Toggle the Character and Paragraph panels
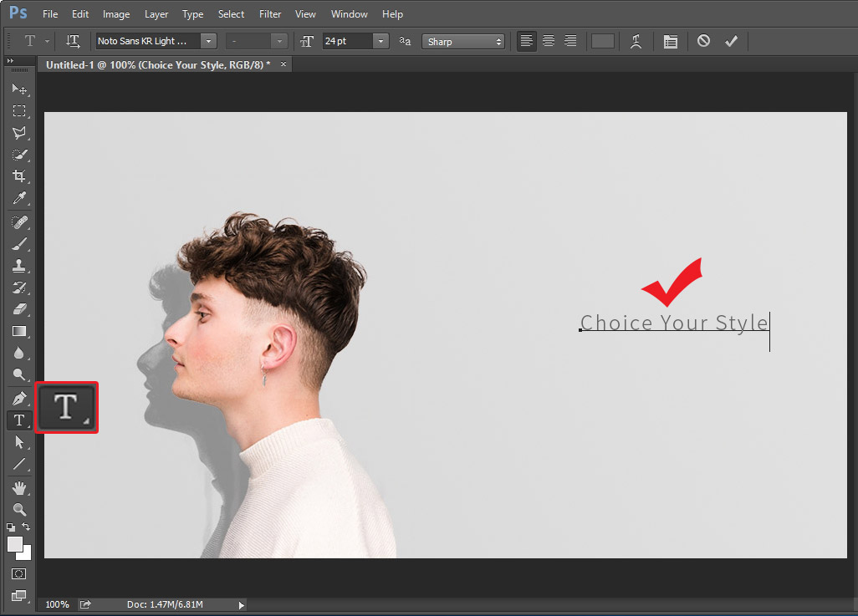 click(x=671, y=42)
